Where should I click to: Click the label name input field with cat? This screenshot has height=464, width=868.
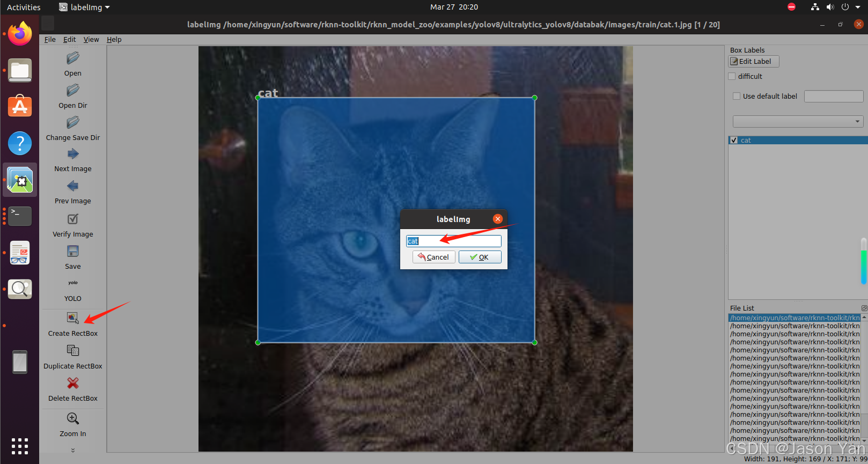(454, 241)
